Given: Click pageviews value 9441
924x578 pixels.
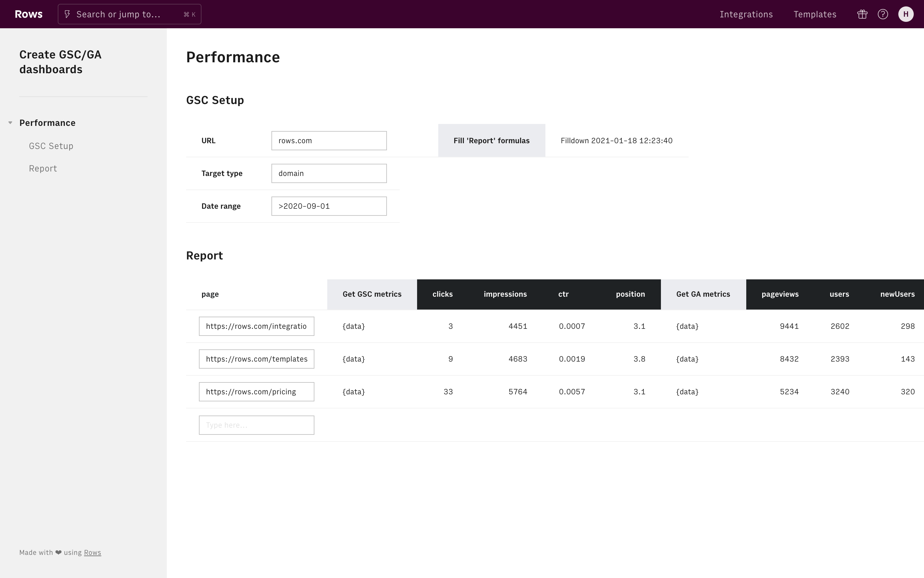Looking at the screenshot, I should pyautogui.click(x=789, y=326).
